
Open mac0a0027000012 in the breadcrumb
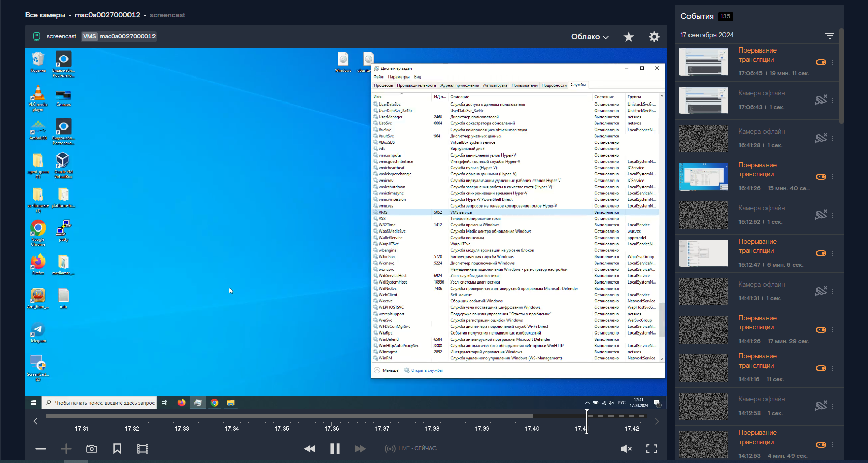pos(107,15)
